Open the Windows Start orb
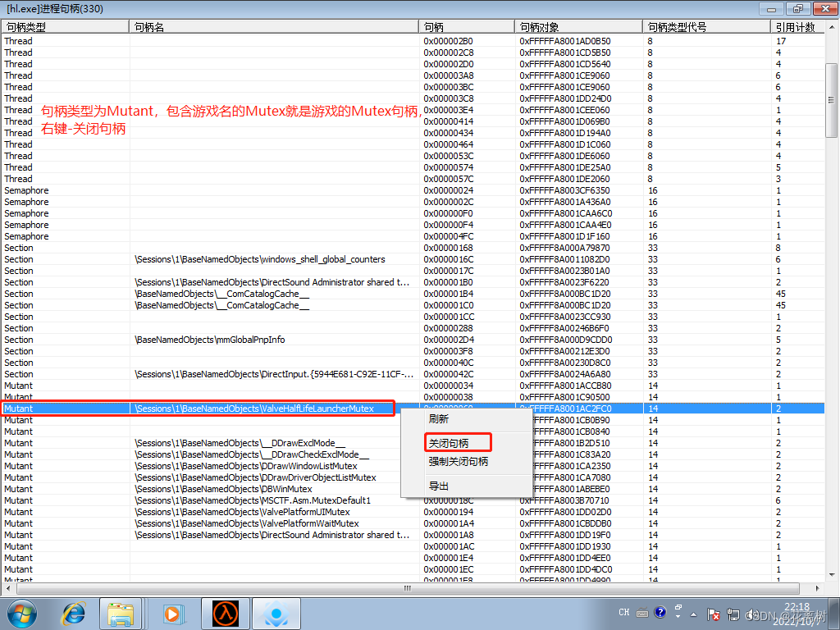Image resolution: width=840 pixels, height=630 pixels. coord(22,614)
